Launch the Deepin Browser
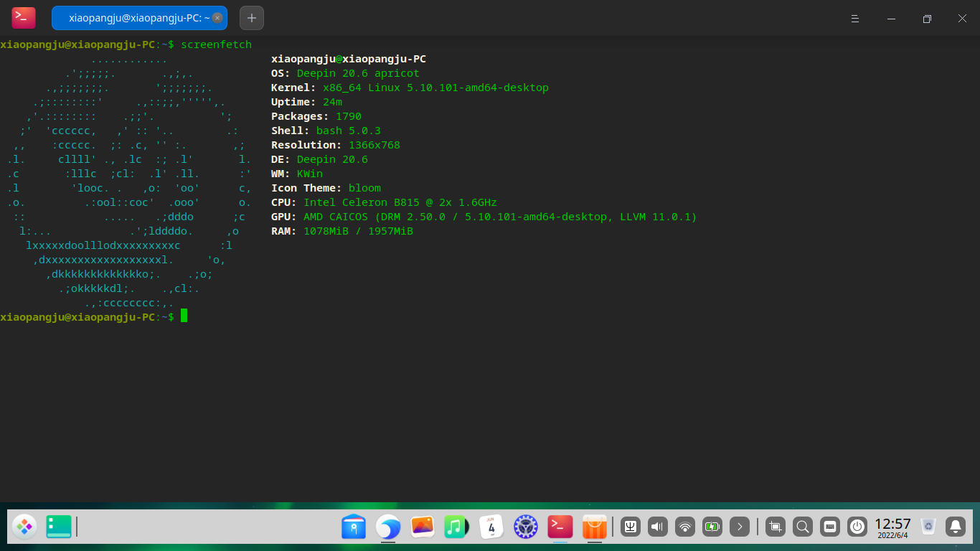980x551 pixels. 387,527
